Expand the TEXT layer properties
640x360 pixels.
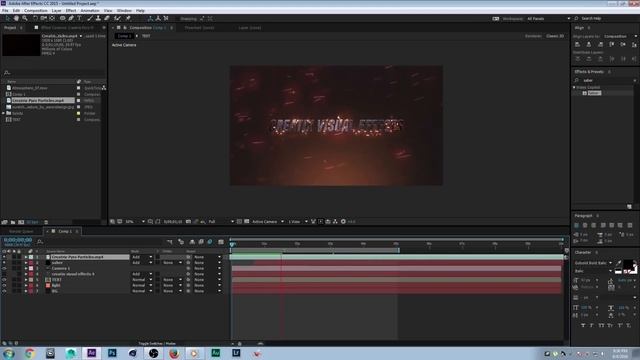[26, 280]
